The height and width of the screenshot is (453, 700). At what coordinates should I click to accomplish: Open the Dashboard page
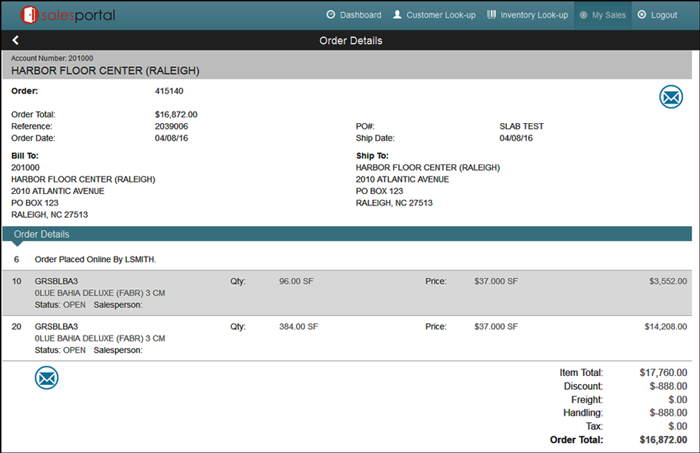(x=353, y=15)
